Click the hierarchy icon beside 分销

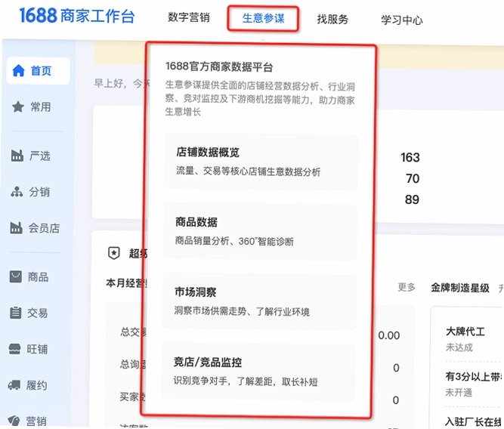17,192
